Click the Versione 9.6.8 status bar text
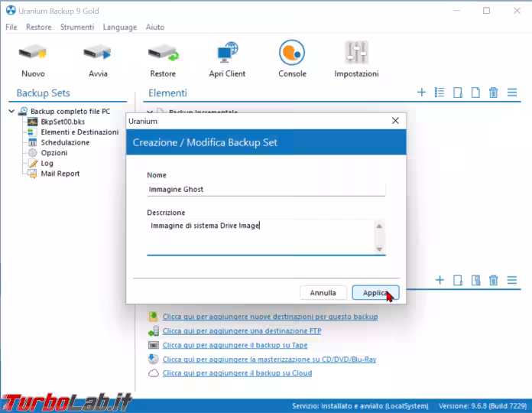The image size is (532, 413). [x=482, y=406]
